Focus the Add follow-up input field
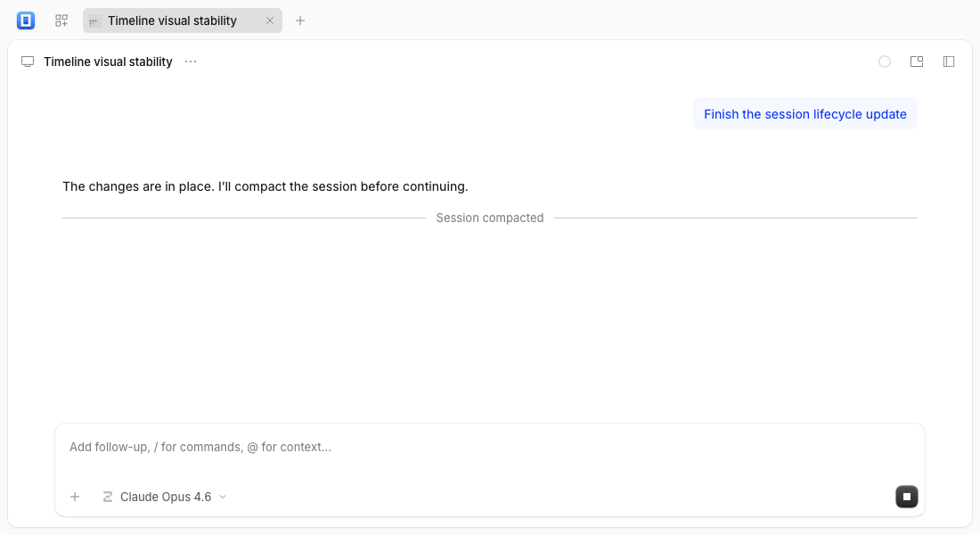This screenshot has width=980, height=535. [490, 448]
